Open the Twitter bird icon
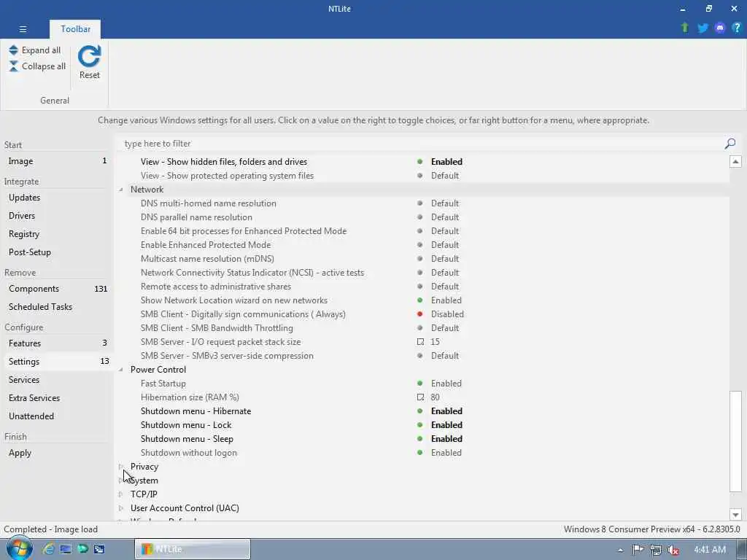The image size is (747, 560). [x=703, y=28]
